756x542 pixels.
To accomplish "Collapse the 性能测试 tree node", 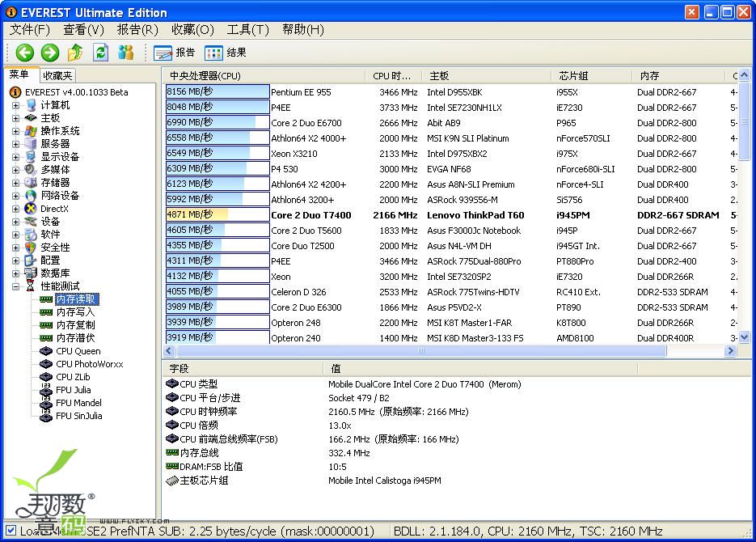I will [15, 287].
